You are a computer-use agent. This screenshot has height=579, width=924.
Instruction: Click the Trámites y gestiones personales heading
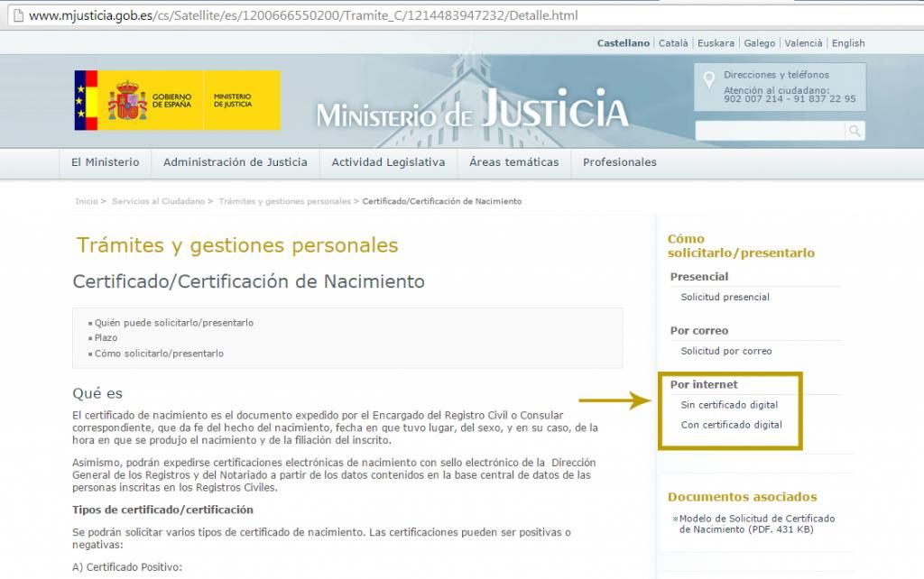[x=237, y=245]
